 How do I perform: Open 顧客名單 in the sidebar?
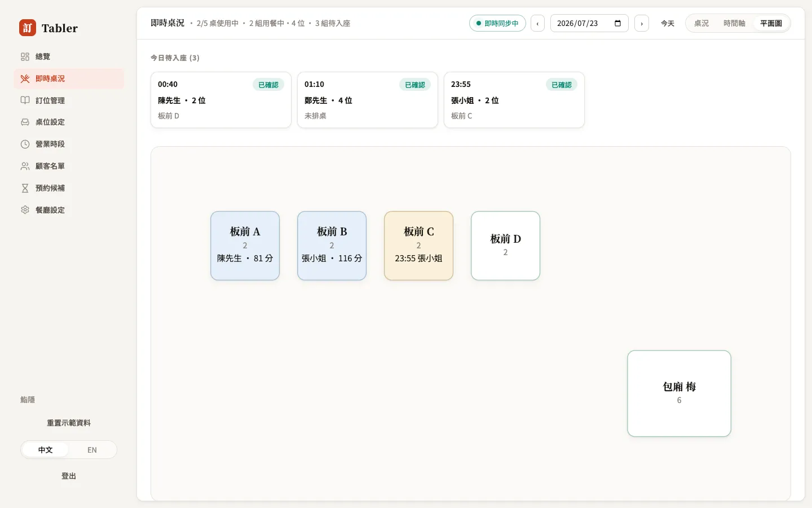[x=69, y=166]
